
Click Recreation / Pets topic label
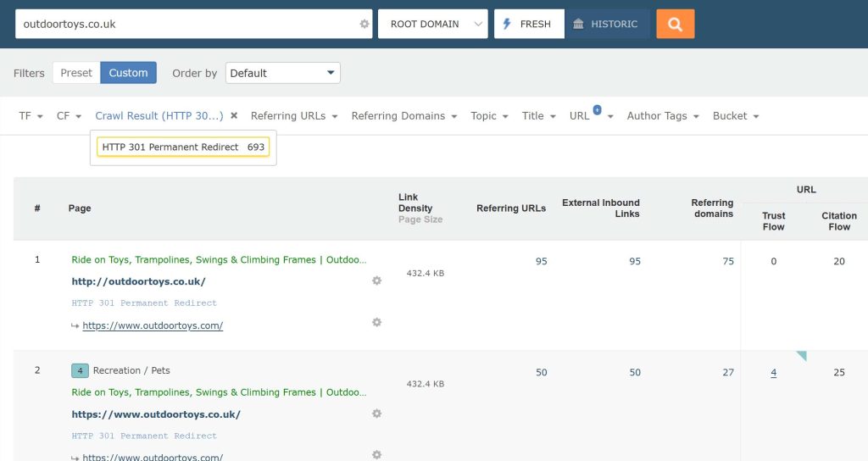point(131,370)
